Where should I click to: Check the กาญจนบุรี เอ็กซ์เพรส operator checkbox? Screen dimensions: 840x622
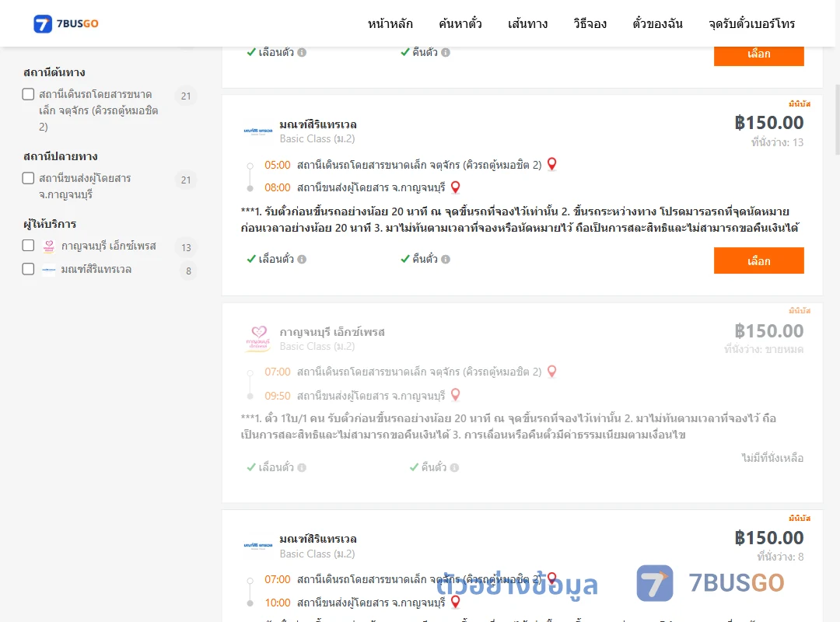[29, 246]
